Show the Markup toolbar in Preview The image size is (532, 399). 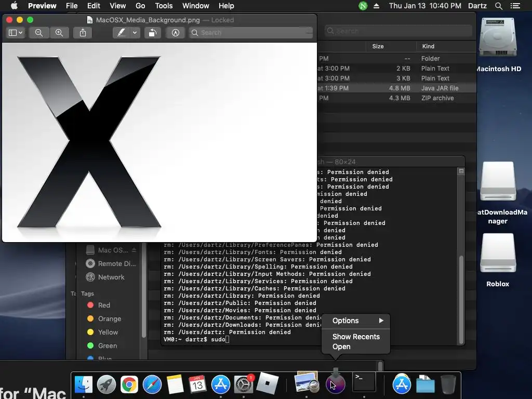pyautogui.click(x=176, y=33)
